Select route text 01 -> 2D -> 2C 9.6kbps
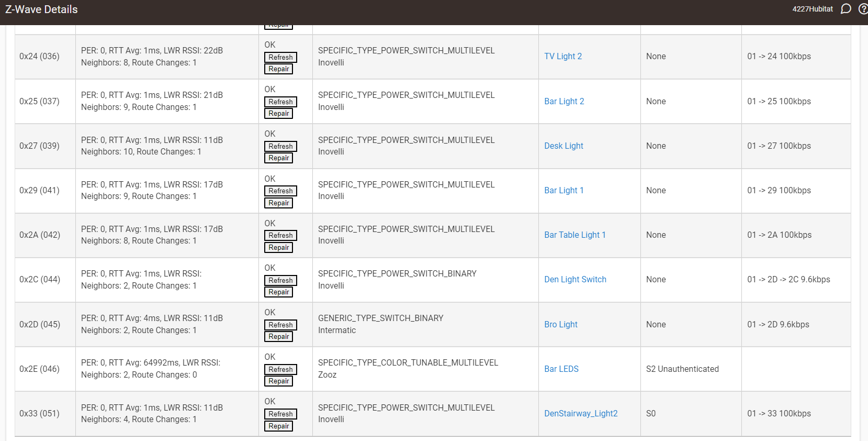The height and width of the screenshot is (441, 868). [x=788, y=279]
